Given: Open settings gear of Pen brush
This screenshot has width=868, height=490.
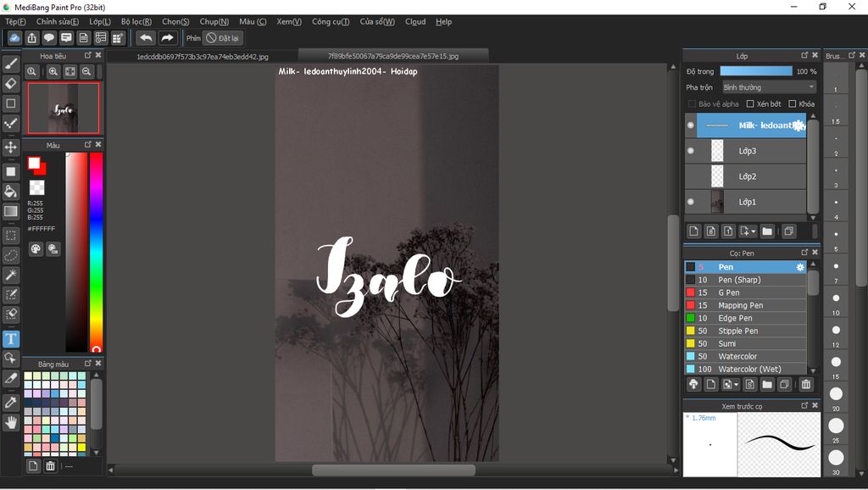Looking at the screenshot, I should coord(800,267).
